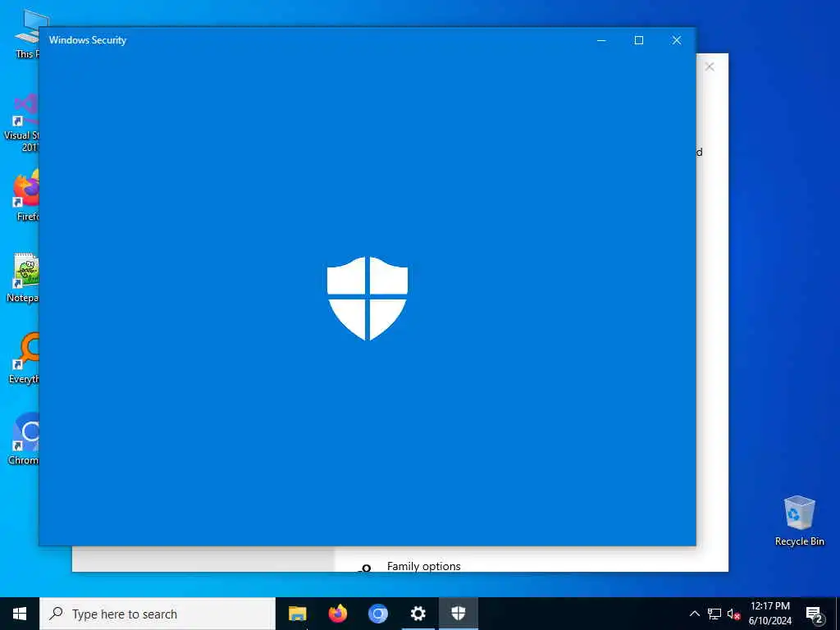Viewport: 840px width, 630px height.
Task: Click the Family options people icon
Action: click(365, 568)
